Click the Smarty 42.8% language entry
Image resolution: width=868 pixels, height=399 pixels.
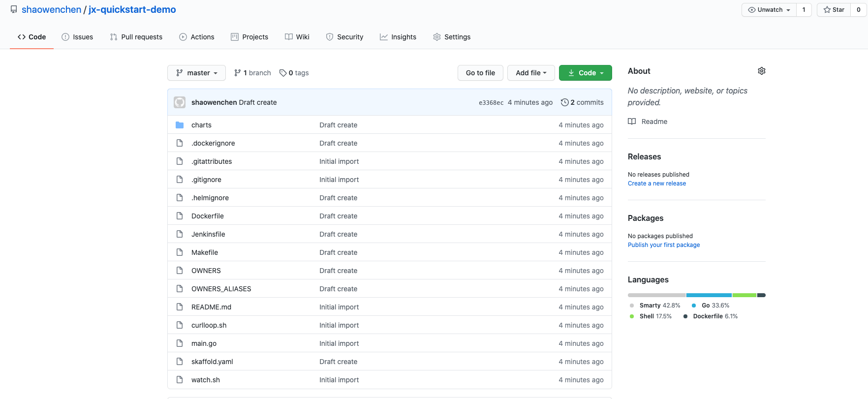point(655,306)
